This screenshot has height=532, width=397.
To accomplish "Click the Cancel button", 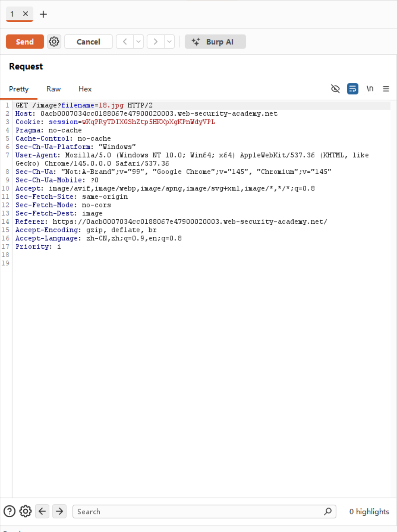I will click(x=88, y=42).
